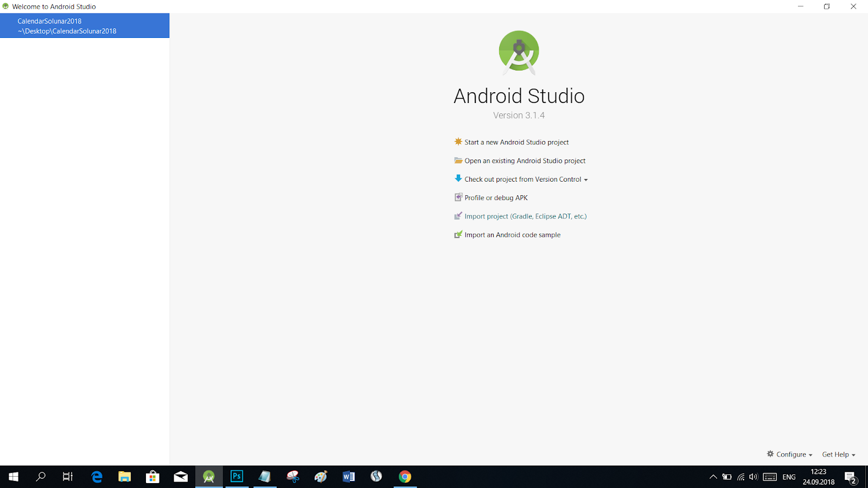Click the Configure gear icon
The height and width of the screenshot is (488, 868).
pos(770,454)
